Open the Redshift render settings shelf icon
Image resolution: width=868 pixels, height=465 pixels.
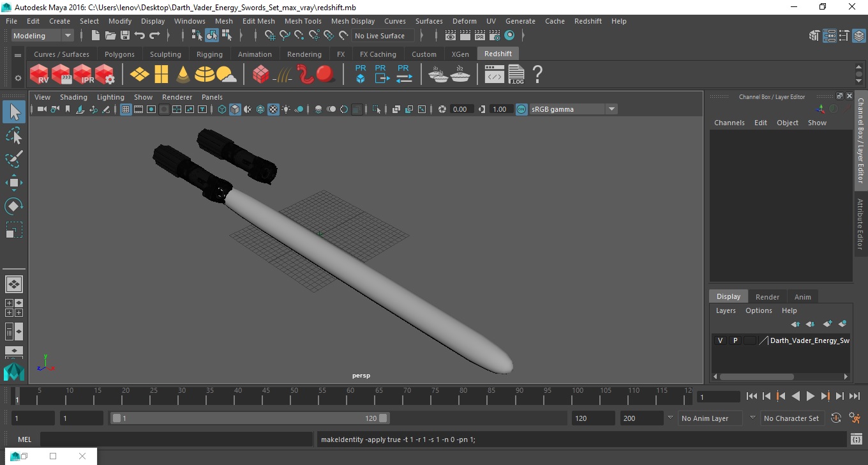click(x=105, y=75)
